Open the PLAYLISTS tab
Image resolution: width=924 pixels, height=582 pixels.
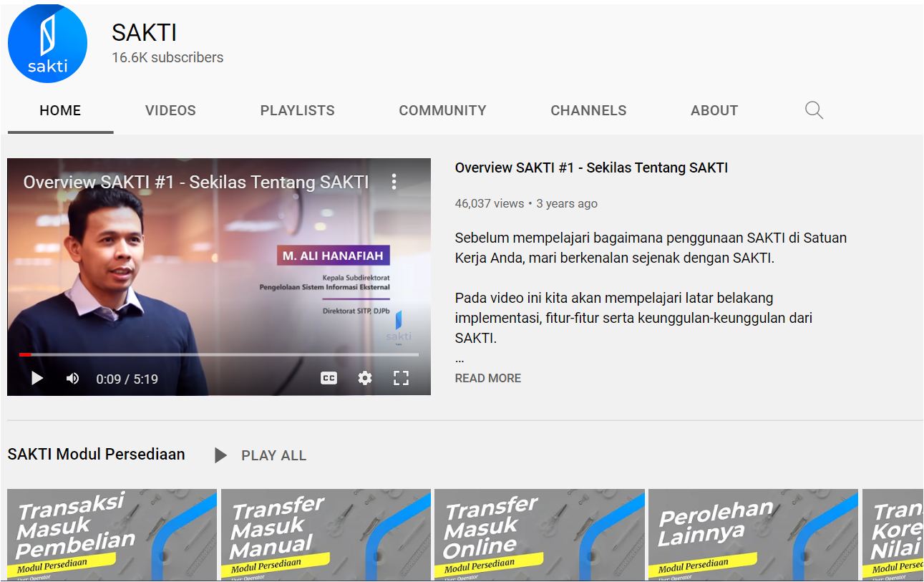[x=297, y=110]
